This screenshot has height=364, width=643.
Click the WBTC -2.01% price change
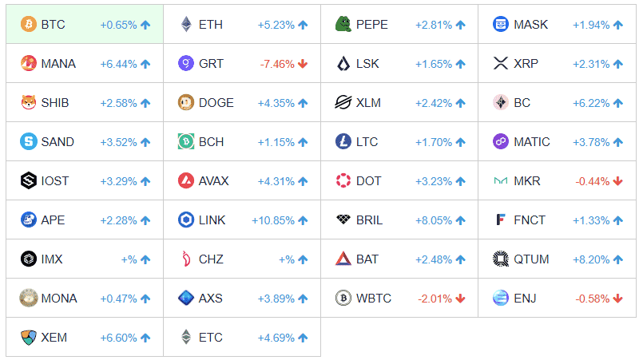pyautogui.click(x=435, y=299)
